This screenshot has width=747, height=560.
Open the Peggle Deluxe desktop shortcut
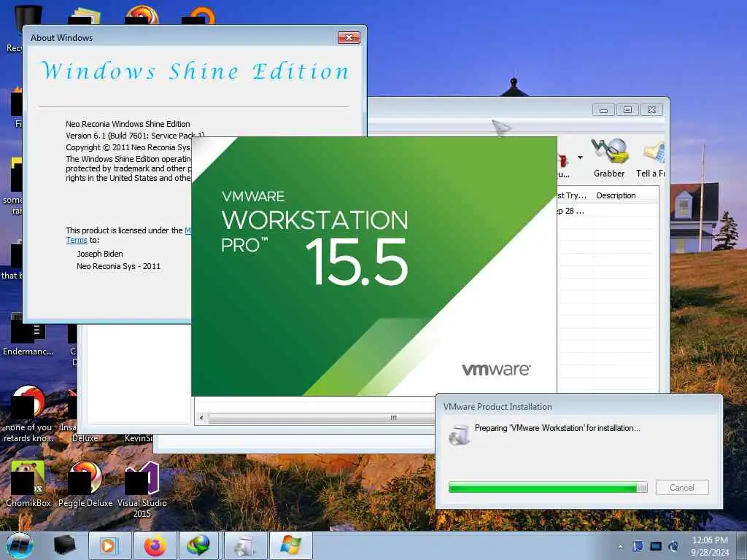click(x=85, y=483)
